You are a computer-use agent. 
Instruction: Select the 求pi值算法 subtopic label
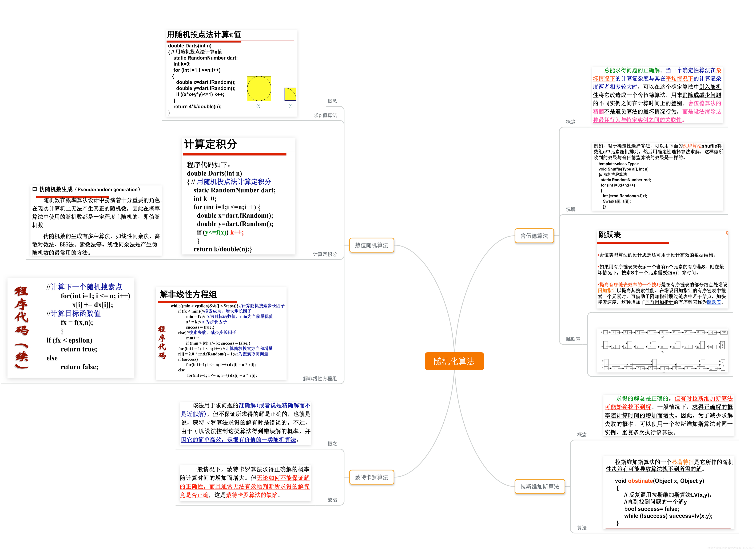pos(325,115)
